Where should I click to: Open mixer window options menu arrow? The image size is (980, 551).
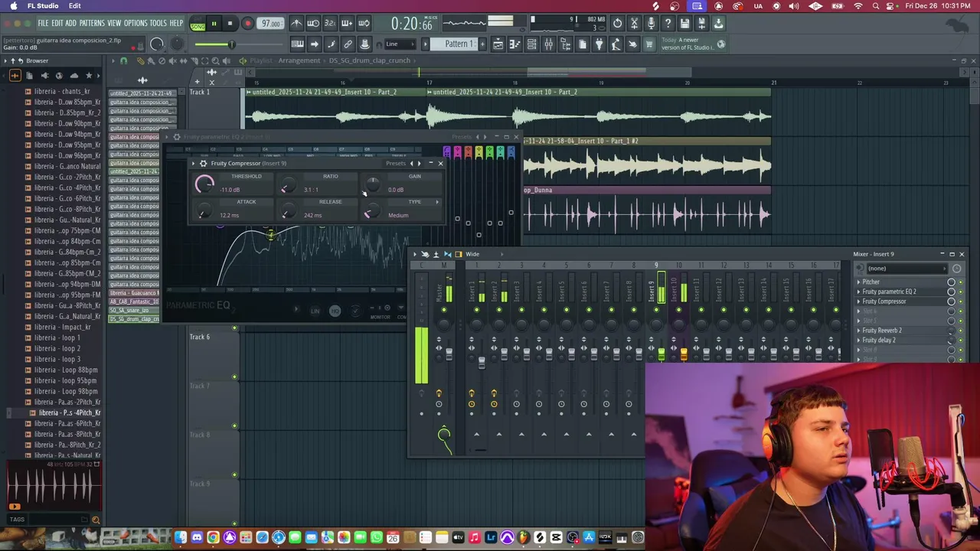[416, 254]
